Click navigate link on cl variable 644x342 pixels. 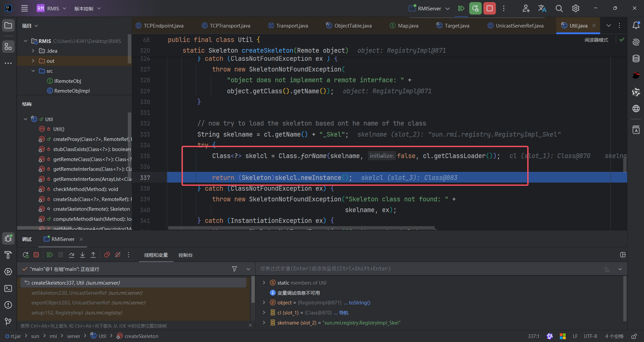pyautogui.click(x=344, y=312)
